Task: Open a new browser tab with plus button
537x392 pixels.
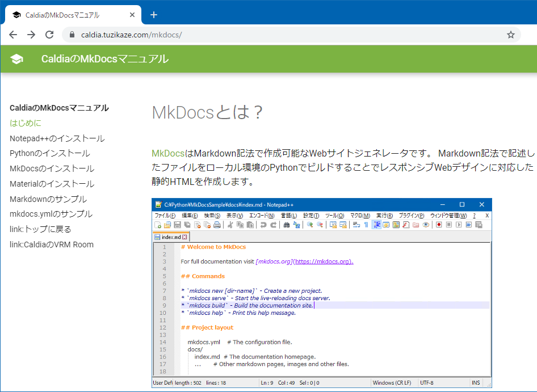Action: [x=154, y=15]
